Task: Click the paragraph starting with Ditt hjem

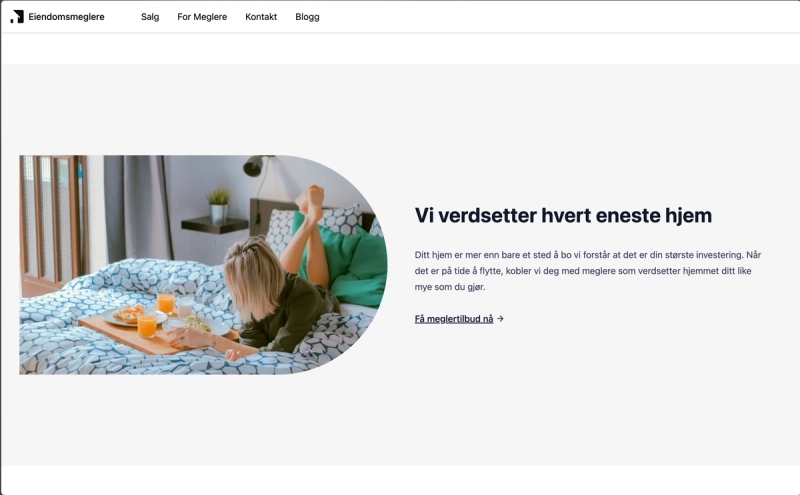Action: click(588, 271)
